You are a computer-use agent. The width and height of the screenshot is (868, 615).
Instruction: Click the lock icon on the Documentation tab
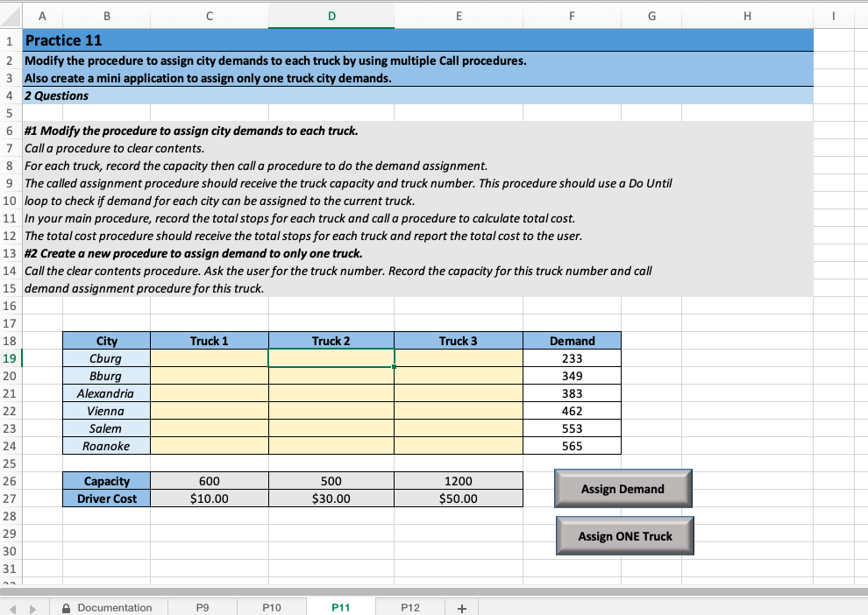66,607
